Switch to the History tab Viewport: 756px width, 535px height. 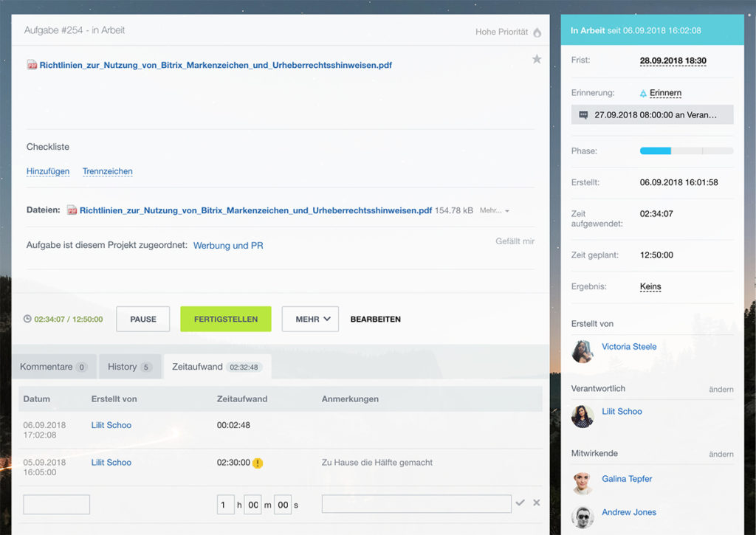click(x=130, y=367)
